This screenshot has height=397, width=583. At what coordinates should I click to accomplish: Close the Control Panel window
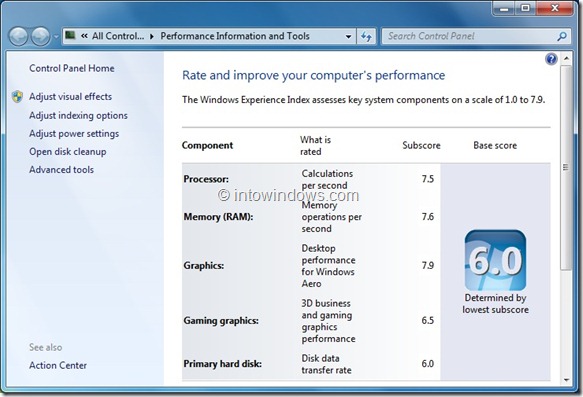pos(554,8)
